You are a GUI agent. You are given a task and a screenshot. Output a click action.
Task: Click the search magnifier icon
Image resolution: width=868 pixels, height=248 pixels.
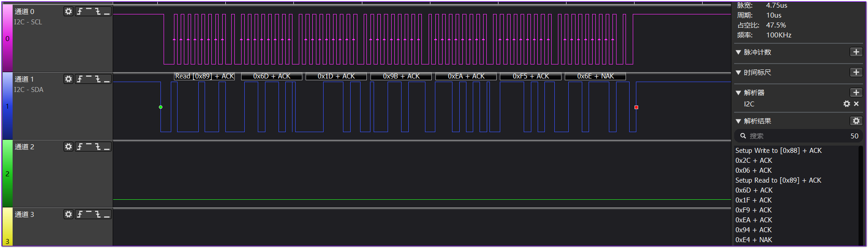[743, 136]
